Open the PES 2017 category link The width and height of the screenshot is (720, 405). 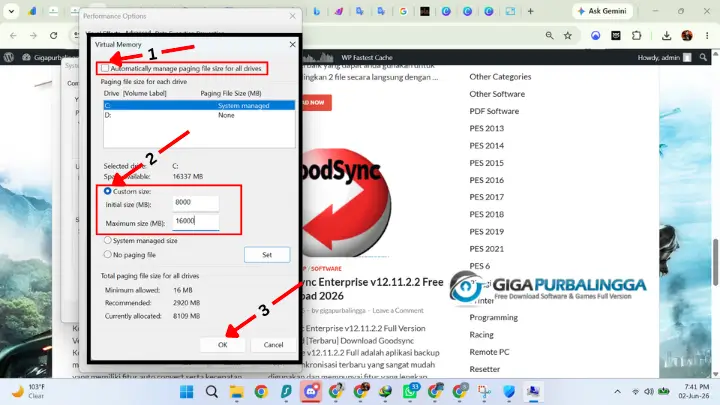click(x=486, y=197)
